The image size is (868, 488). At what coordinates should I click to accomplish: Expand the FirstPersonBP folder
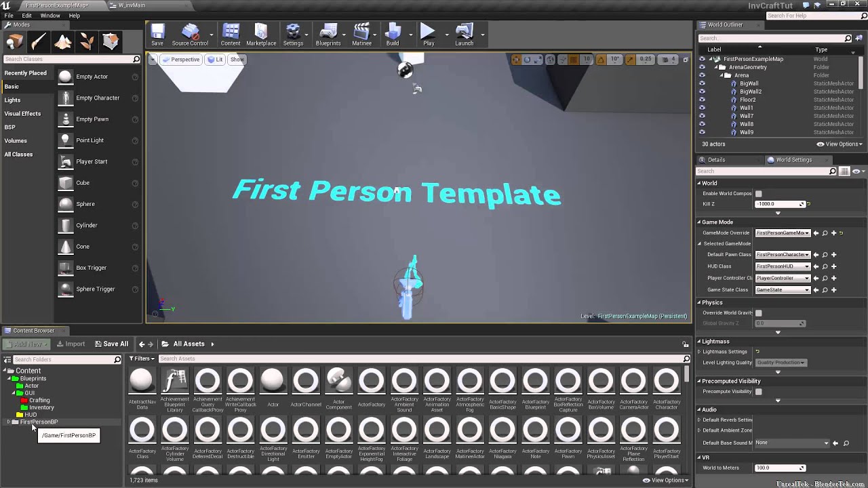(8, 422)
